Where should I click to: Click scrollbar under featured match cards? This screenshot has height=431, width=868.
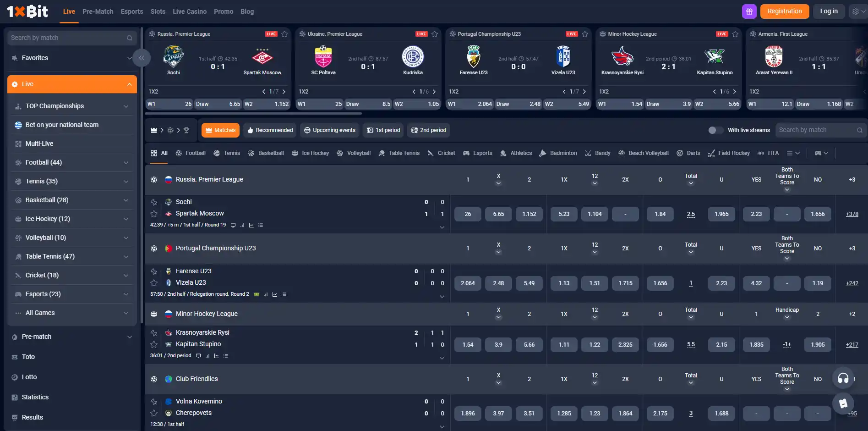pos(254,113)
